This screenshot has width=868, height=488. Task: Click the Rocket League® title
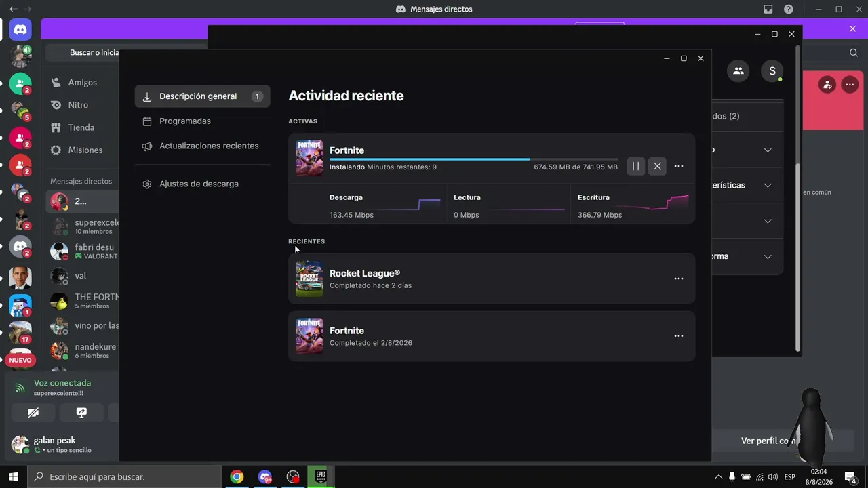(365, 273)
